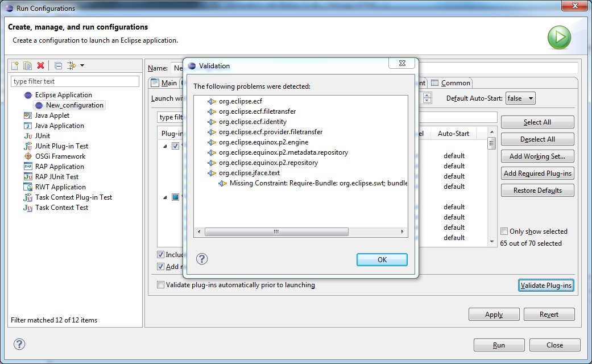Click the RWT Application icon
Viewport: 592px width, 364px height.
tap(28, 187)
